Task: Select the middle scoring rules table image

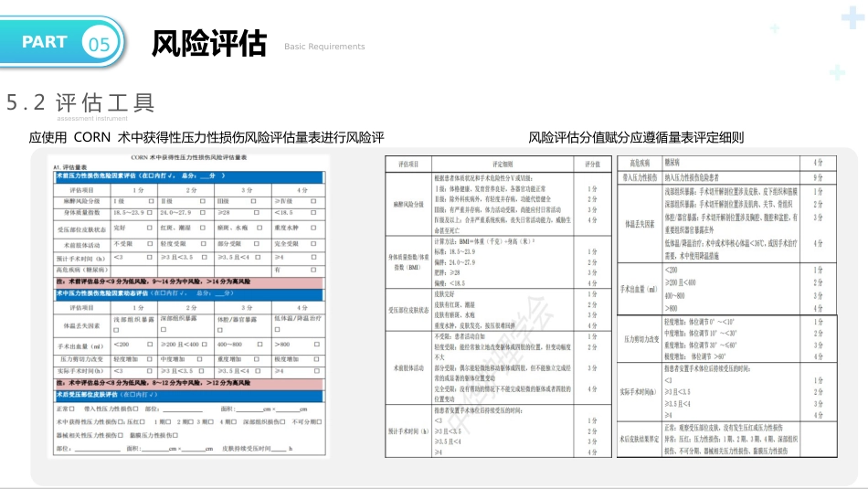Action: point(498,307)
